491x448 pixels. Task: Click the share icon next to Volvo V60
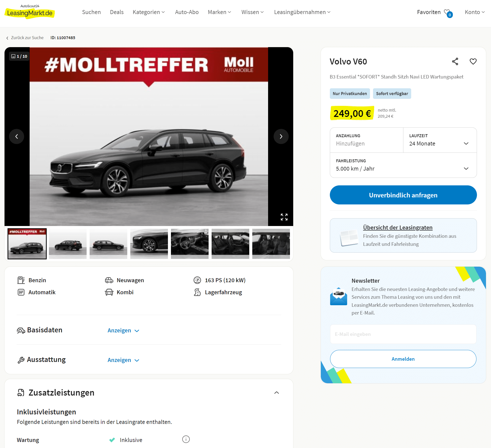pyautogui.click(x=455, y=61)
